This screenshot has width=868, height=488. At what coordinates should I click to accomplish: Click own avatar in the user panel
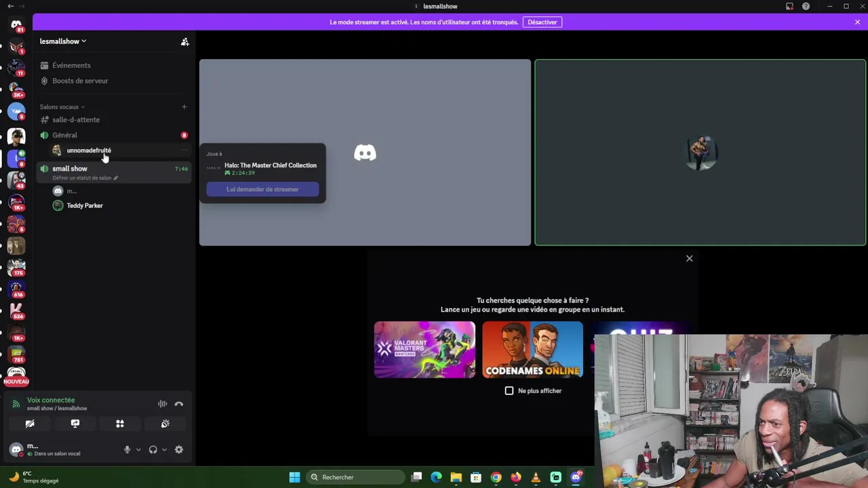click(16, 449)
